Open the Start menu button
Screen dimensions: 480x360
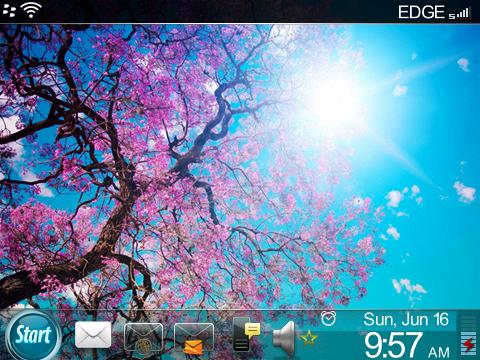click(33, 336)
